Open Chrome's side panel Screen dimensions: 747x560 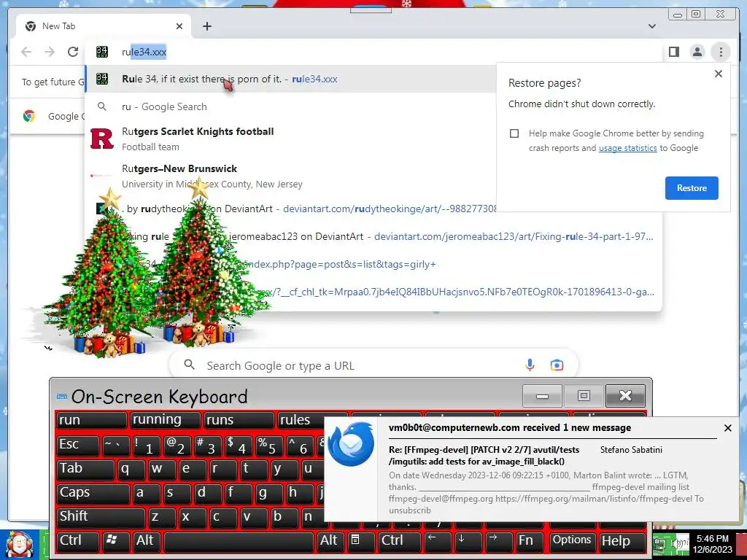coord(673,52)
